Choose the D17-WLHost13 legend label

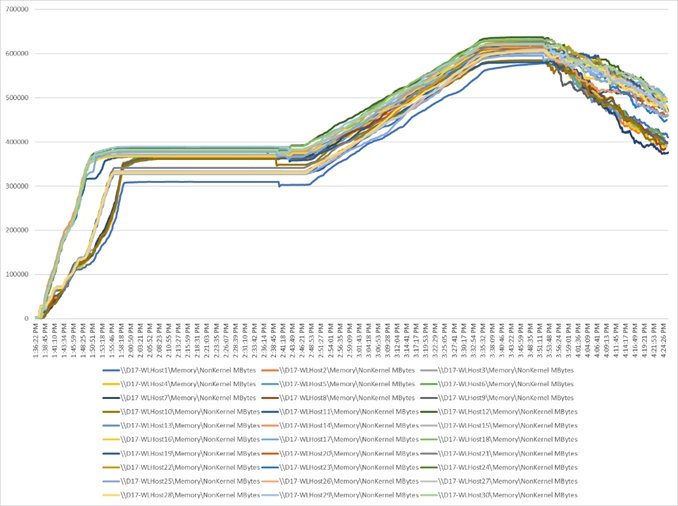pos(181,426)
